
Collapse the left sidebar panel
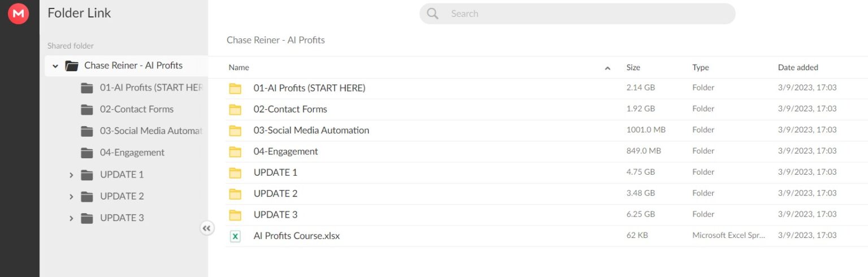point(207,228)
